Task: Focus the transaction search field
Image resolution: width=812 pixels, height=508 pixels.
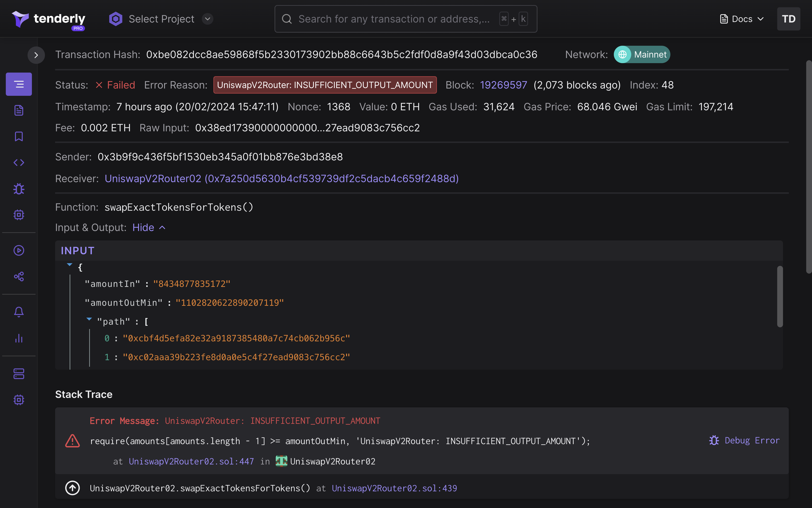Action: pos(406,19)
